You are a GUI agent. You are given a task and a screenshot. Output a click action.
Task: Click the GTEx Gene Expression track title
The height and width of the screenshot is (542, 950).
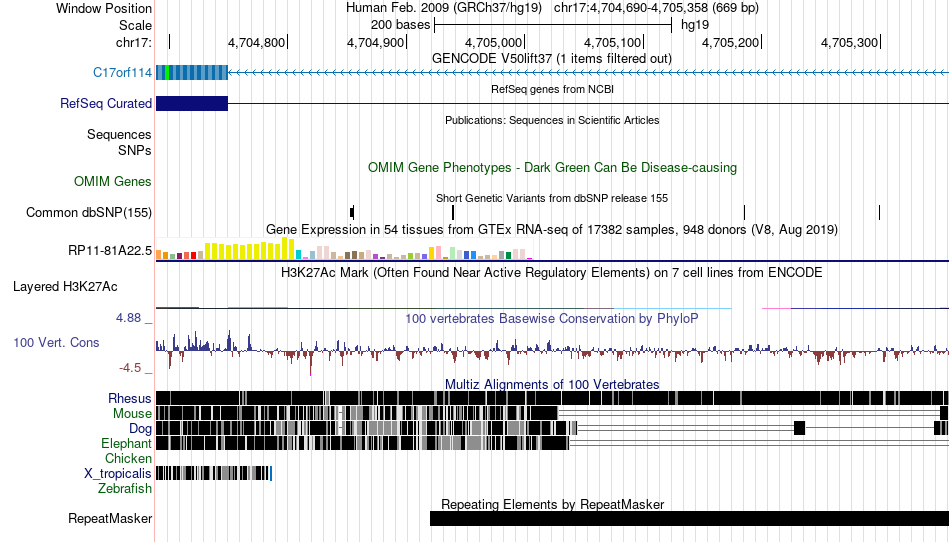point(552,230)
